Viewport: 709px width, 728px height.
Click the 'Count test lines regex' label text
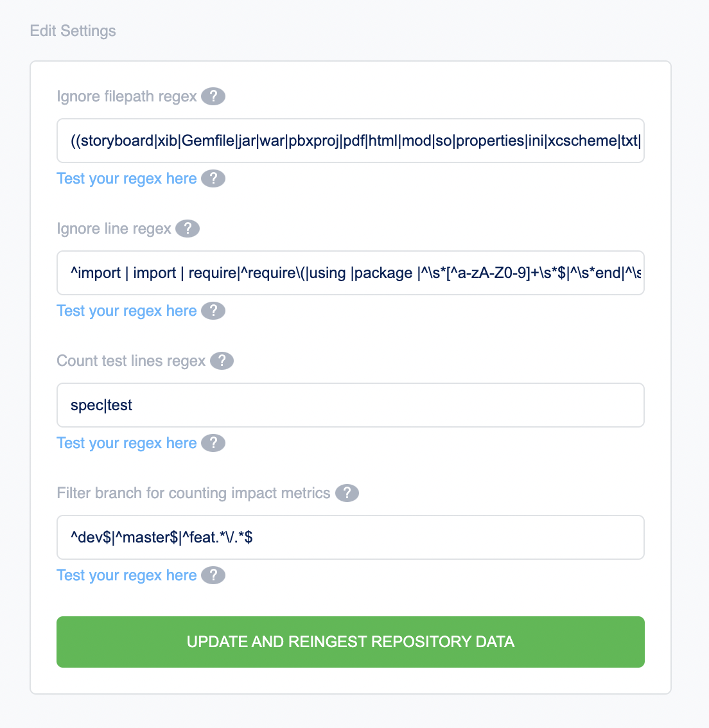[131, 361]
